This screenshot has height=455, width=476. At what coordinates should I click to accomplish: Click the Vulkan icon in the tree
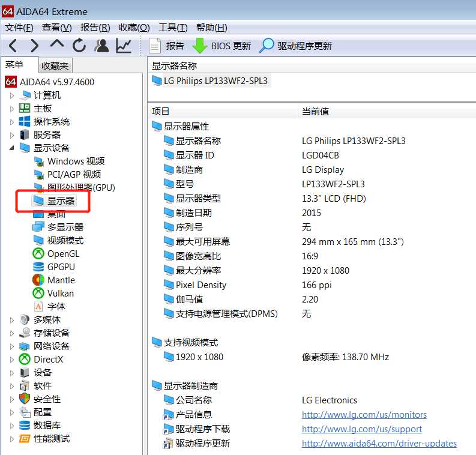tap(38, 293)
